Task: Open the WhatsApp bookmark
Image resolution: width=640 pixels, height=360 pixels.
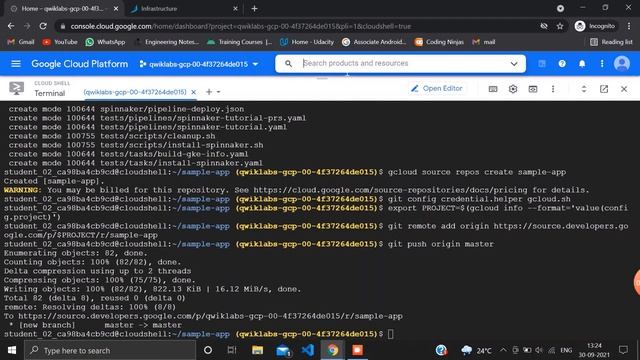Action: click(105, 42)
